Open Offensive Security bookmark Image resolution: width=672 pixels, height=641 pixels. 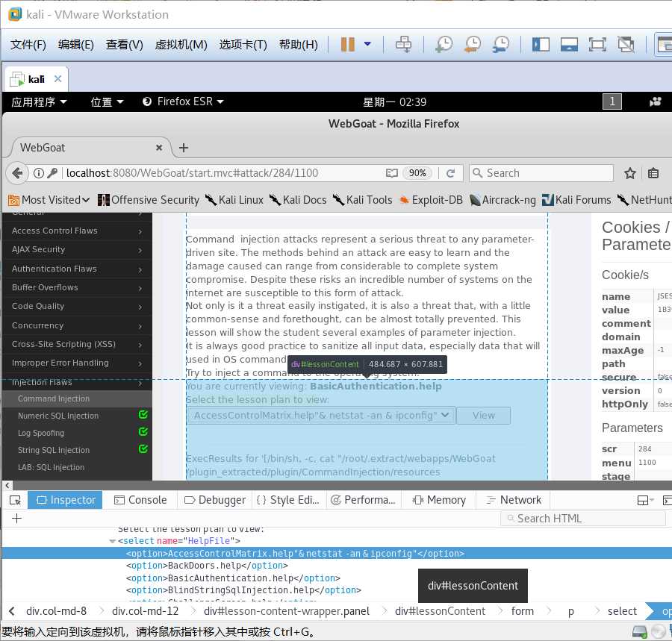click(x=149, y=200)
